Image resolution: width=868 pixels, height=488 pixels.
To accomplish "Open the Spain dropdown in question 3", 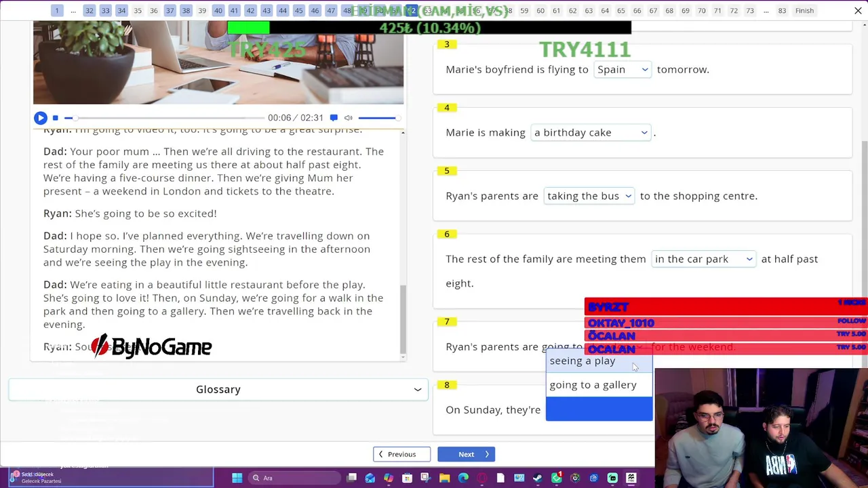I will pos(623,69).
